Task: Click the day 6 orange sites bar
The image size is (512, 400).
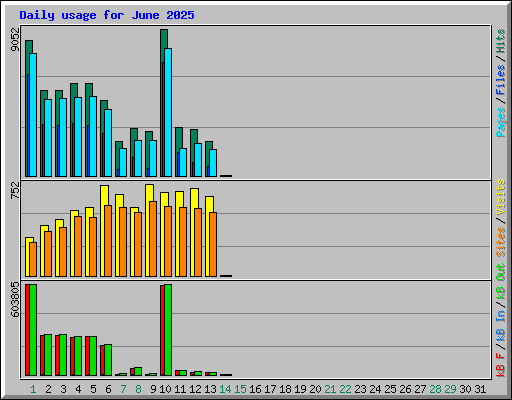Action: coord(108,241)
